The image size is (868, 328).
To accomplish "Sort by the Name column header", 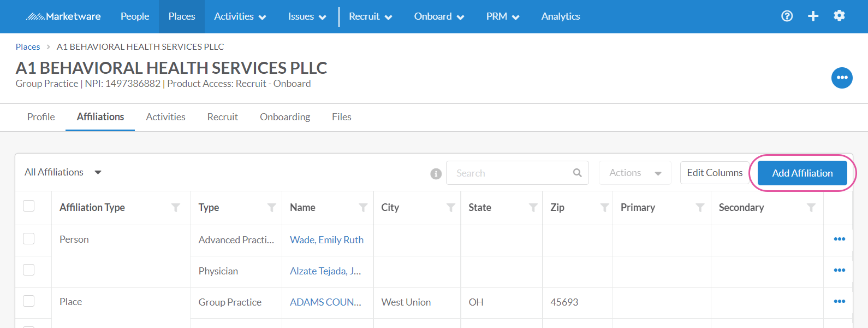I will [302, 208].
